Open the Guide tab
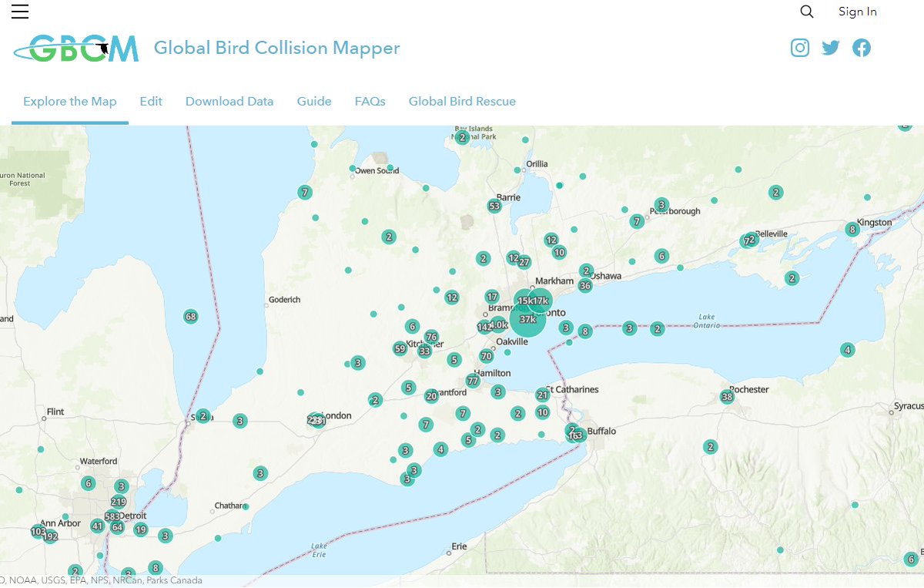Screen dimensions: 924x588 [x=313, y=101]
